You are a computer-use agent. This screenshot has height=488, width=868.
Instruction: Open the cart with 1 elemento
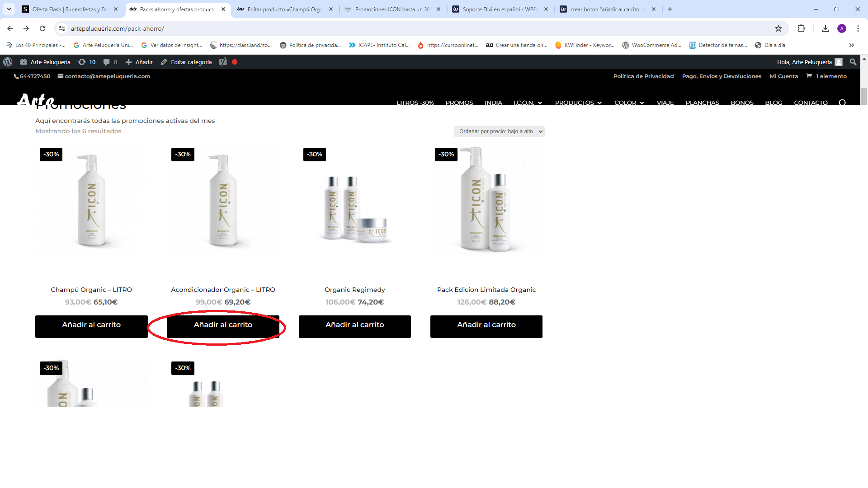[826, 76]
